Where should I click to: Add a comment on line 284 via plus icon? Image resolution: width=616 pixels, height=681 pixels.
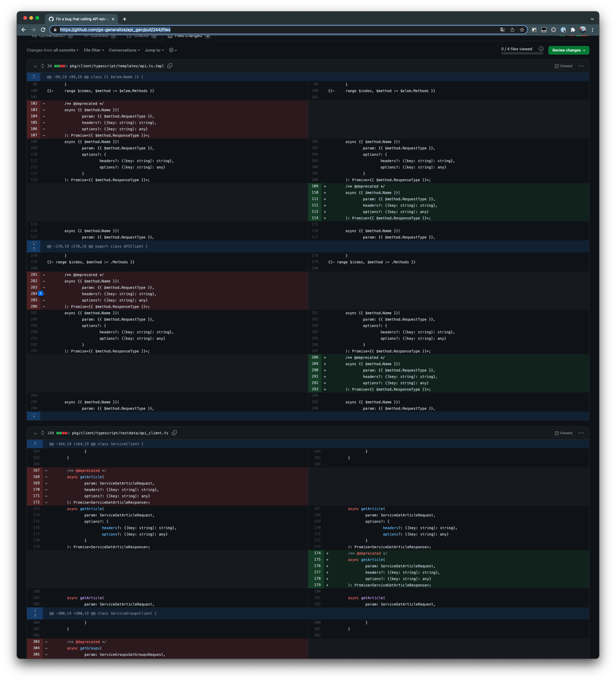[x=41, y=293]
